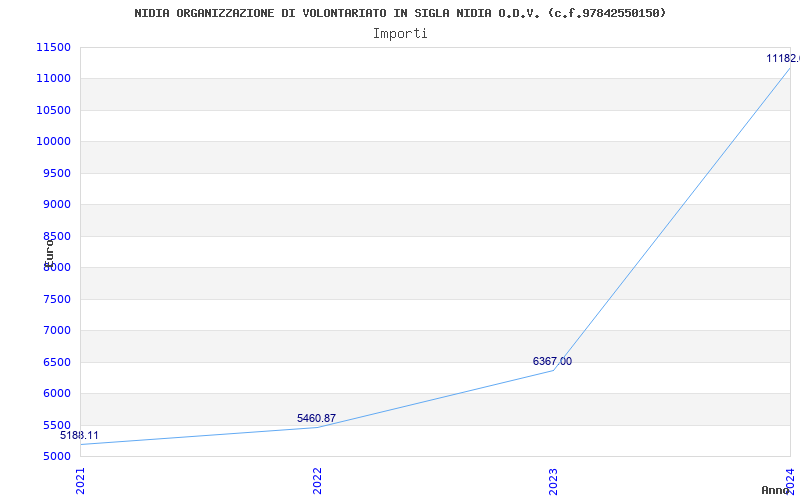The height and width of the screenshot is (500, 800).
Task: Click the Euro axis title
Action: [x=48, y=254]
